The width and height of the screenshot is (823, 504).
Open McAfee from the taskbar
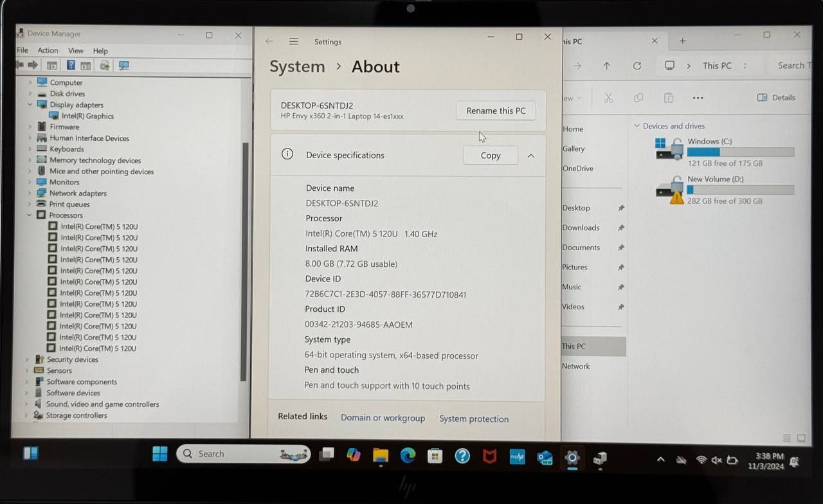489,456
